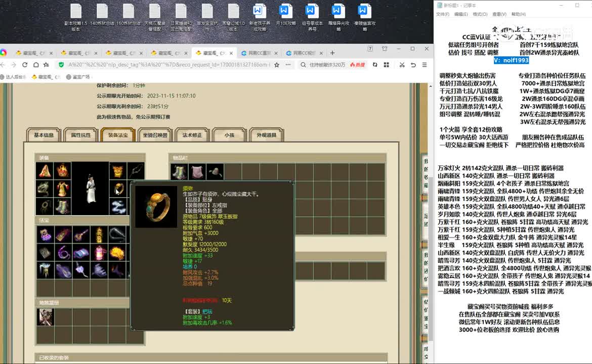Open the browser address bar URL
The height and width of the screenshot is (364, 592).
(x=169, y=65)
